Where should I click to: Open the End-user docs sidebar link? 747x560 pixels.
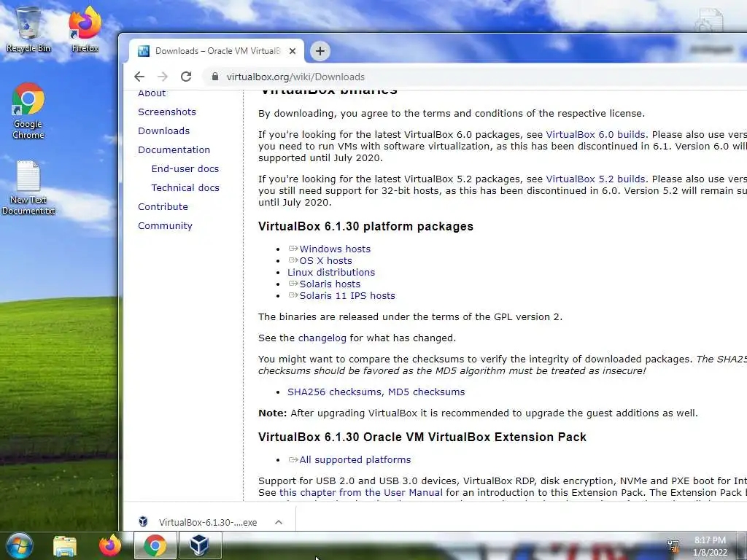tap(185, 169)
